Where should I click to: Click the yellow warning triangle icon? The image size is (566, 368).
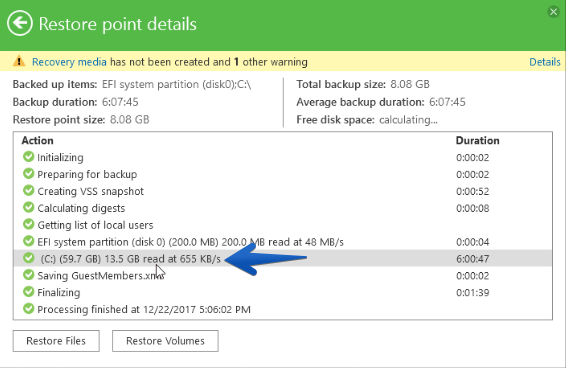click(x=19, y=61)
